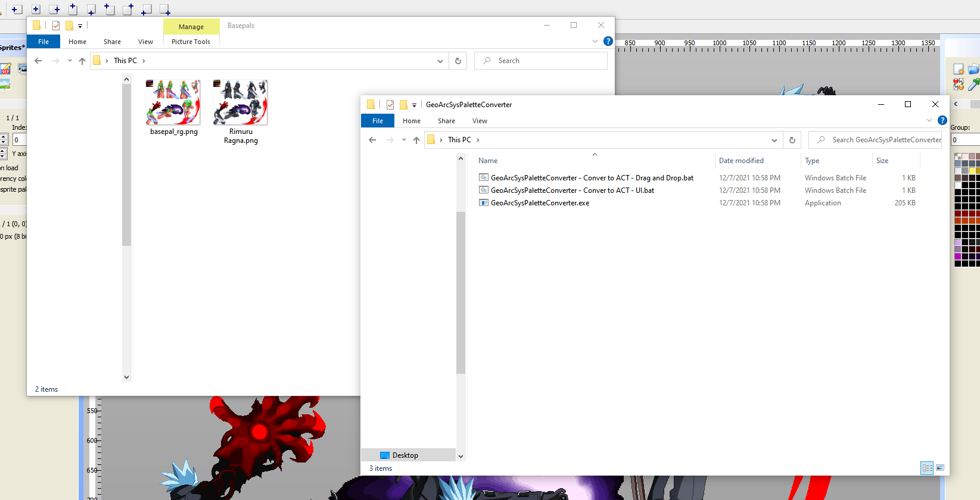Open the Picture Tools tab in Basepals
Screen dimensions: 980x500
[191, 42]
